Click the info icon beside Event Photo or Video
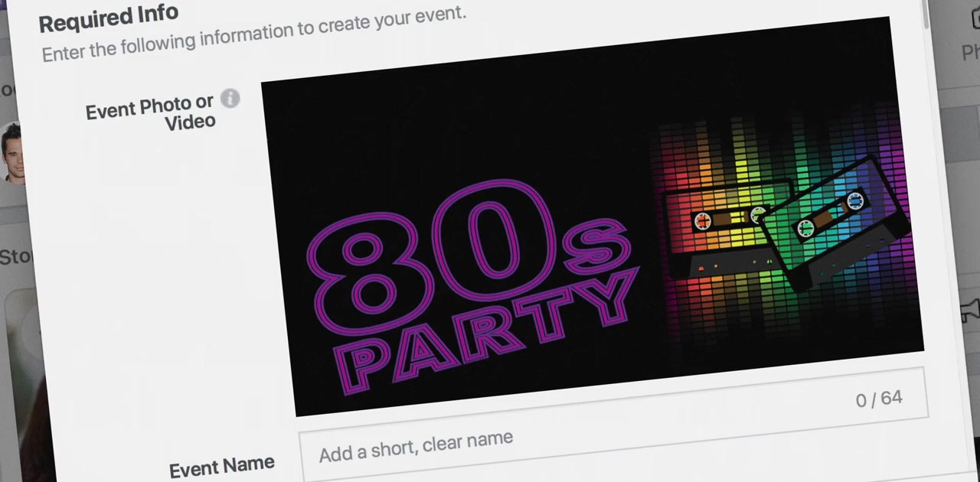This screenshot has height=482, width=980. coord(230,99)
